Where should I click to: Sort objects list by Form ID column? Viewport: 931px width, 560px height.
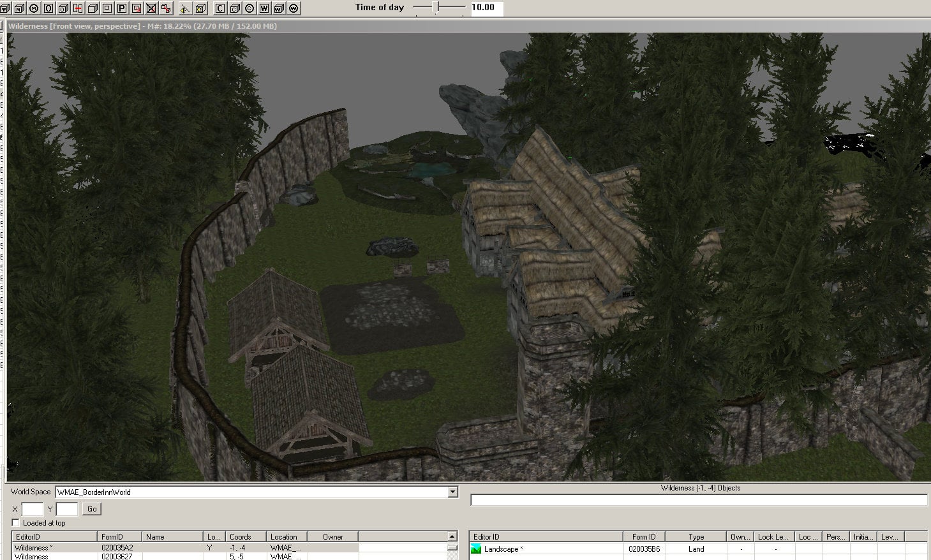pyautogui.click(x=644, y=537)
